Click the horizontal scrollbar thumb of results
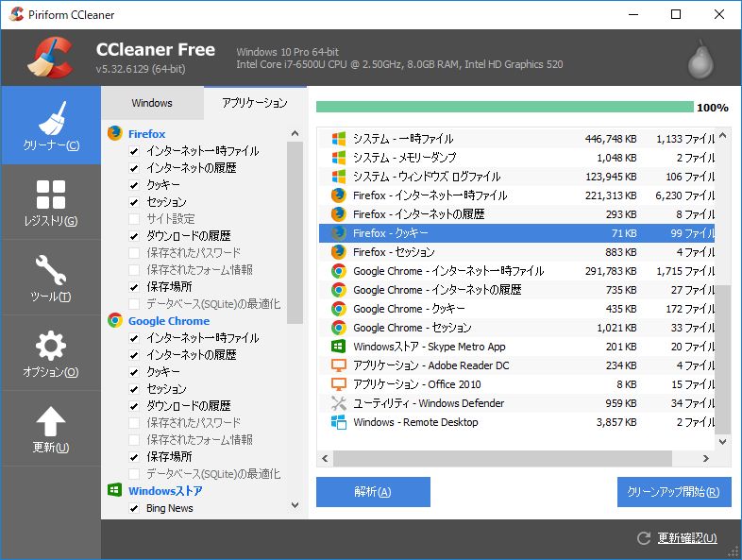 pyautogui.click(x=502, y=458)
